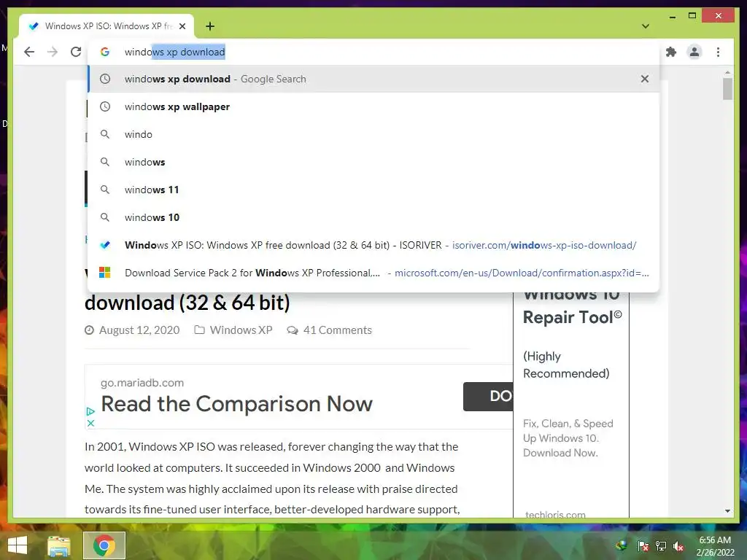Click the Google G icon in omnibox
747x560 pixels.
105,52
